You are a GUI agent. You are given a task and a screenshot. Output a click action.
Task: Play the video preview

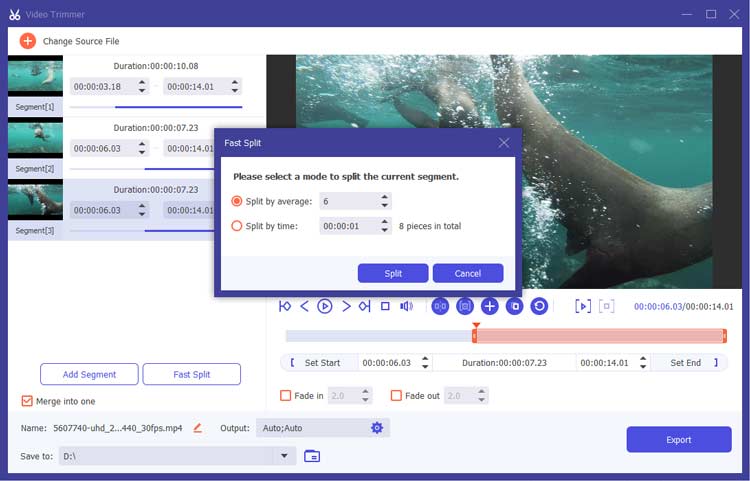click(325, 306)
